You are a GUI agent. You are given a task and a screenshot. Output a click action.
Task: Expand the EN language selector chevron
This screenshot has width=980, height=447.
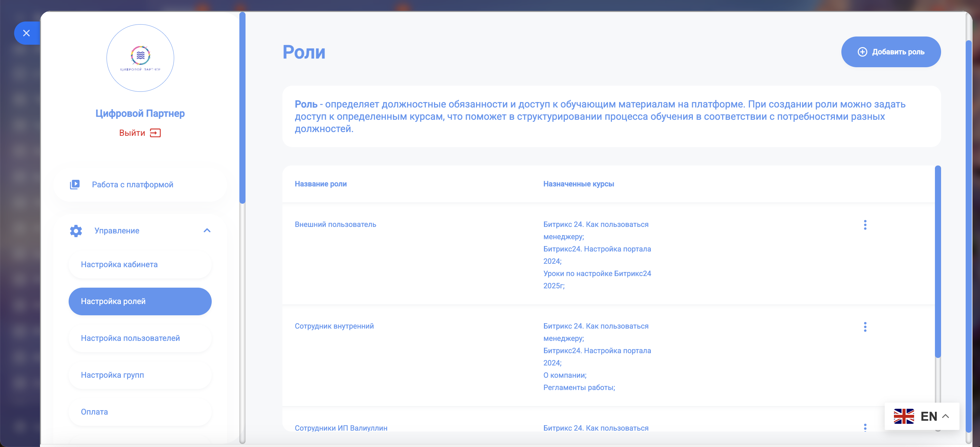pyautogui.click(x=946, y=416)
